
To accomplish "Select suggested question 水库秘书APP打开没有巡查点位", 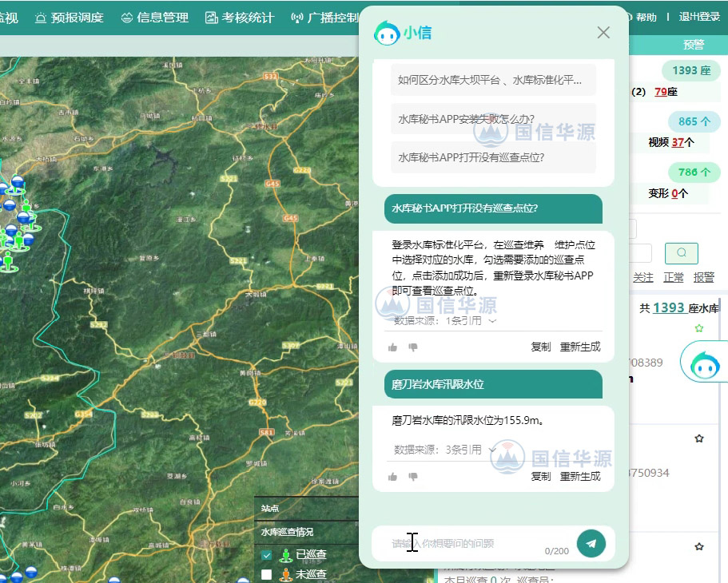I will pos(493,157).
